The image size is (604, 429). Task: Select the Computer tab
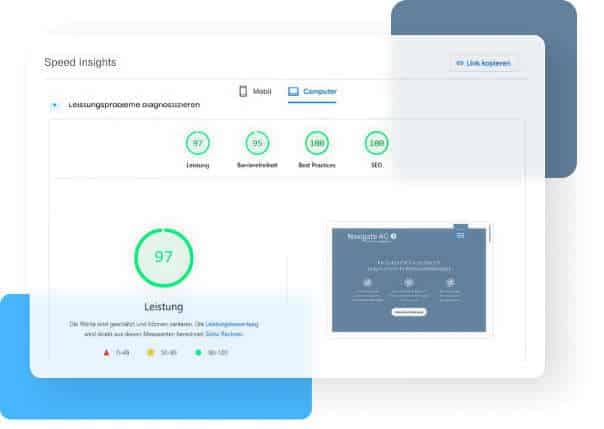312,92
